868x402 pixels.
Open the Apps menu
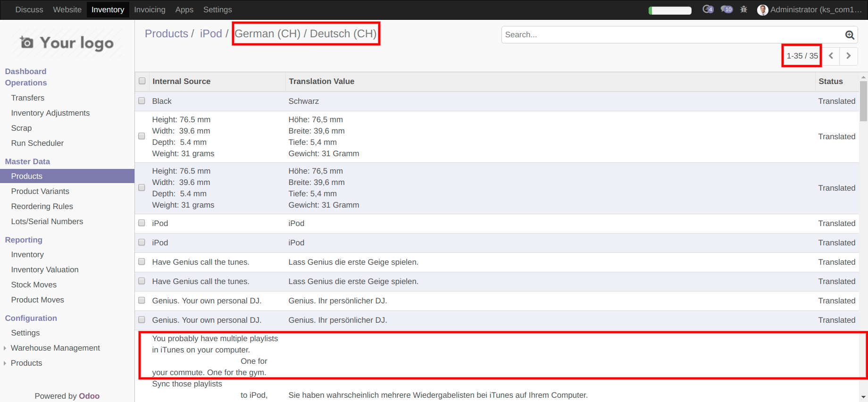(x=184, y=9)
